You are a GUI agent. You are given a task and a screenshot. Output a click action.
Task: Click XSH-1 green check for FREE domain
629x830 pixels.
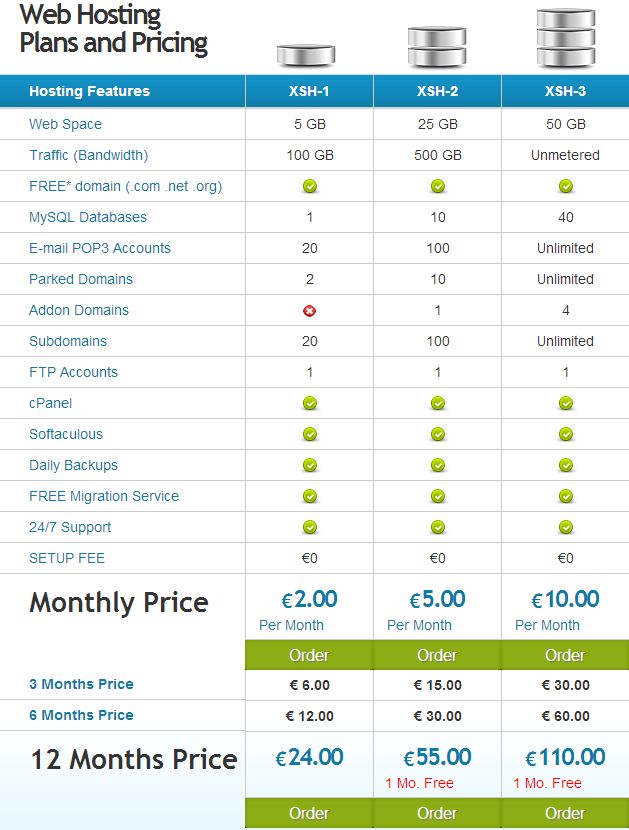coord(310,186)
